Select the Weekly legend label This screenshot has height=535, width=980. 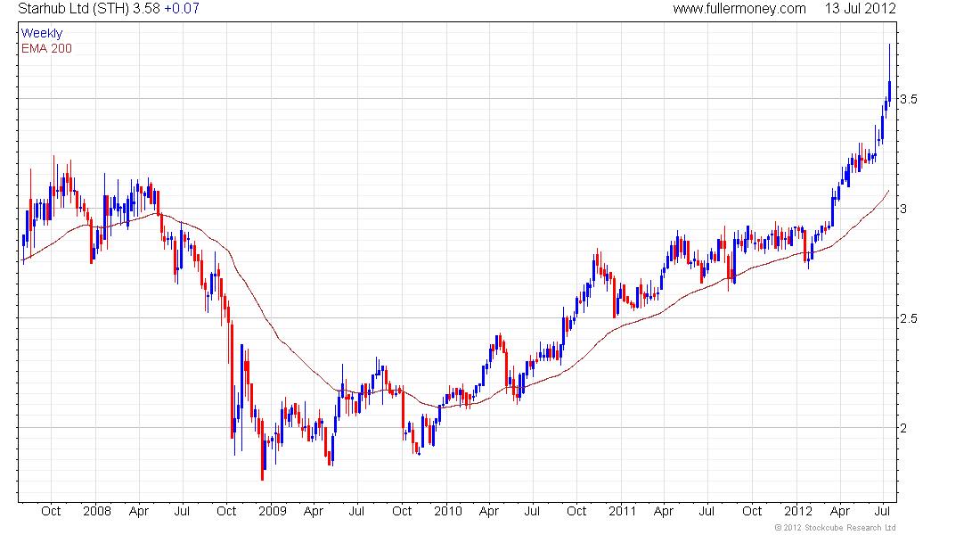point(42,33)
